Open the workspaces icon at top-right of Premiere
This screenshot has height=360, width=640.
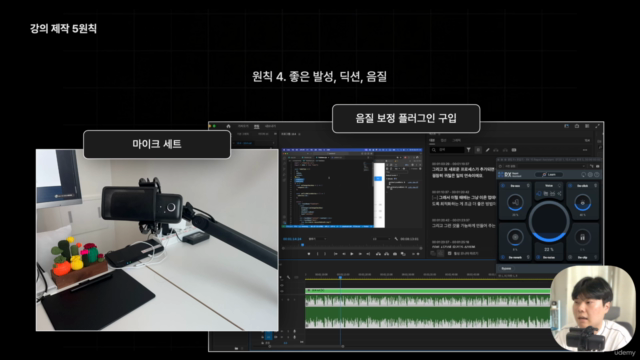pos(567,126)
